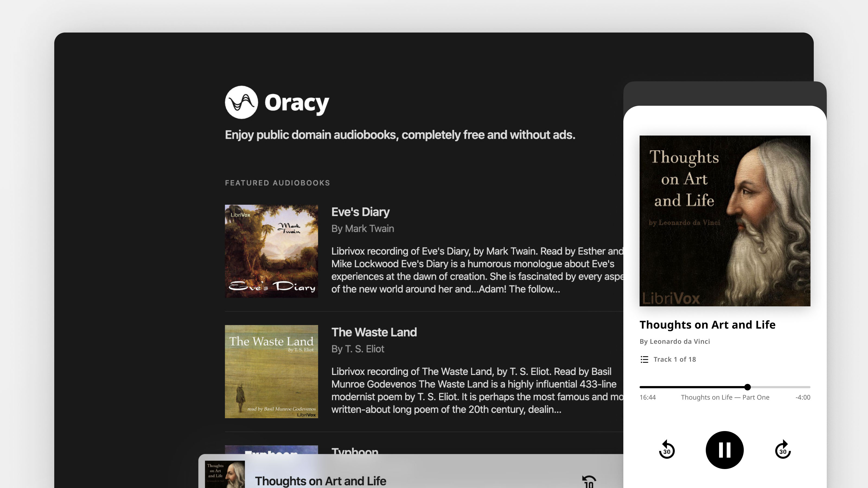The width and height of the screenshot is (868, 488).
Task: Open the Eve's Diary cover thumbnail
Action: coord(271,251)
